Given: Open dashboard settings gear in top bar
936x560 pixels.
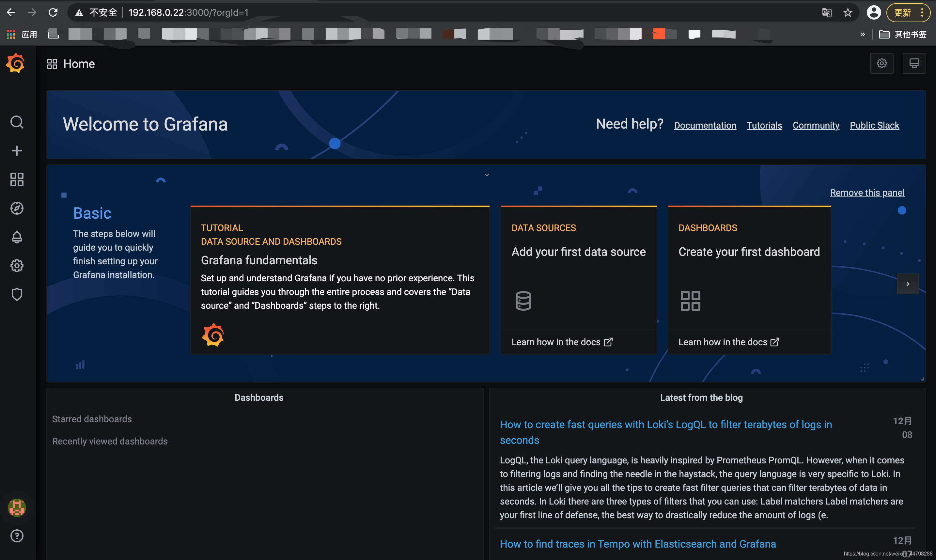Looking at the screenshot, I should pyautogui.click(x=881, y=63).
